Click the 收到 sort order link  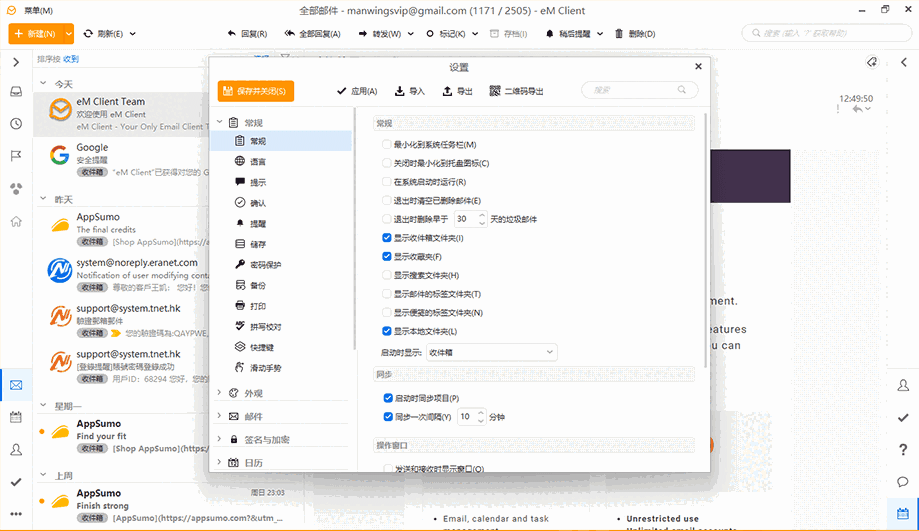click(71, 59)
